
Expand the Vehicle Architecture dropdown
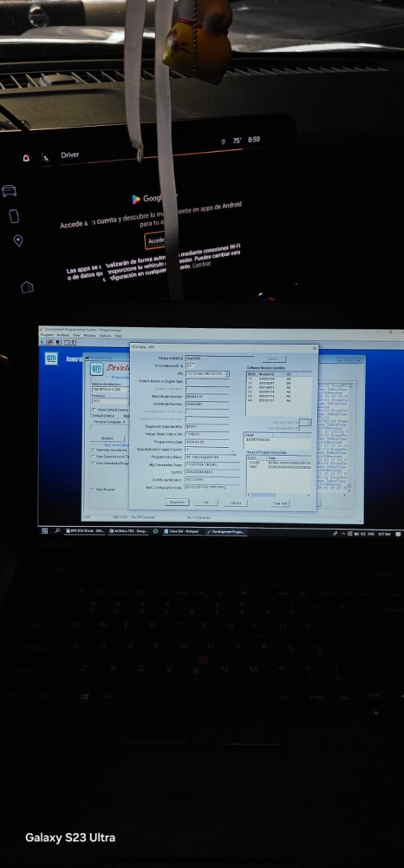click(110, 390)
